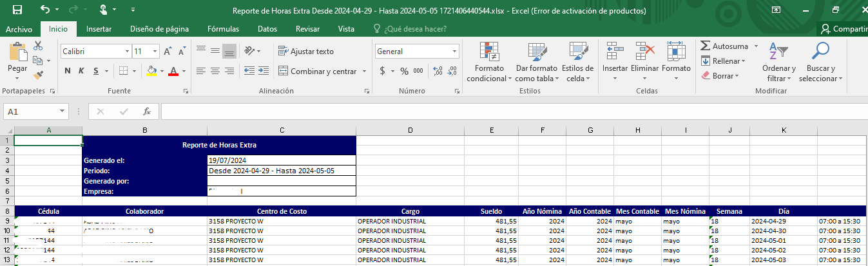Click the decrease decimal icon

coord(452,71)
